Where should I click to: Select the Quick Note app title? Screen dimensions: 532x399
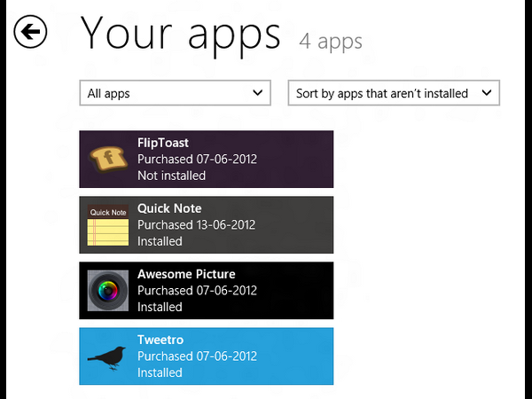point(169,208)
